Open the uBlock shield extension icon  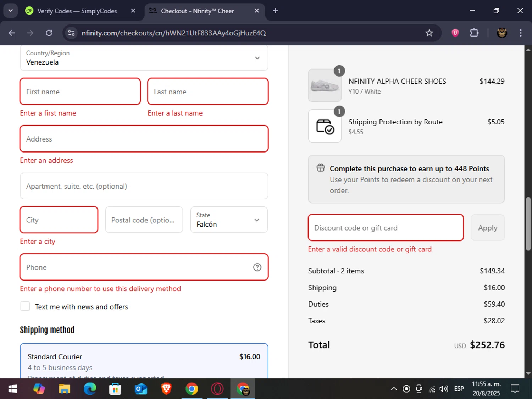point(455,33)
